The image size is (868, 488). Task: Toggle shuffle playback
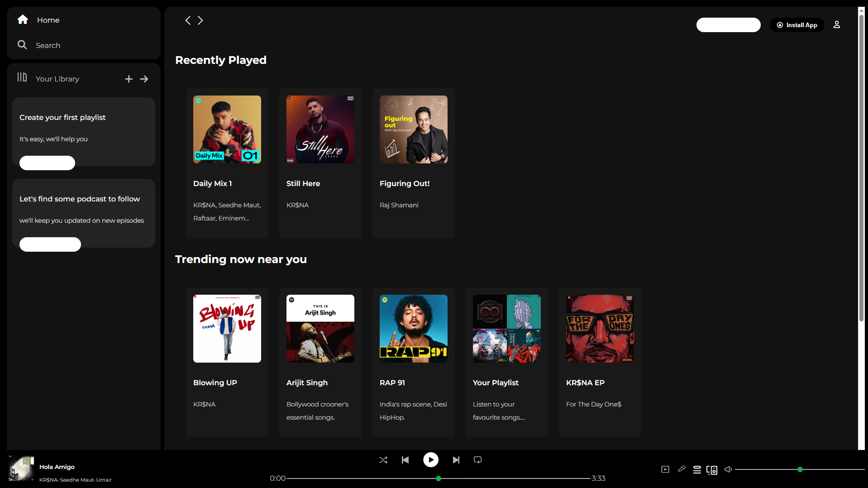click(x=383, y=460)
